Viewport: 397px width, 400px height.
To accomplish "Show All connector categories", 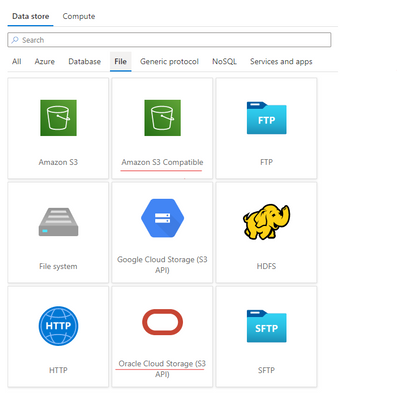I will click(x=17, y=62).
